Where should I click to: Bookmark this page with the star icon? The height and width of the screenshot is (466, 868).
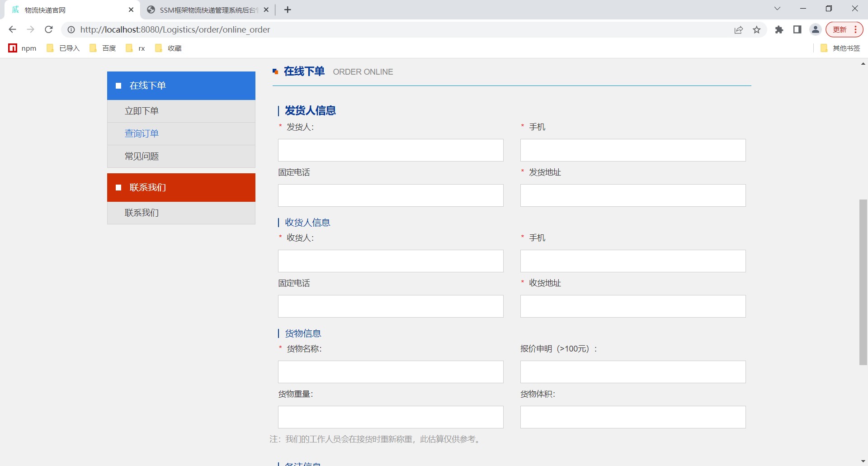(x=757, y=30)
